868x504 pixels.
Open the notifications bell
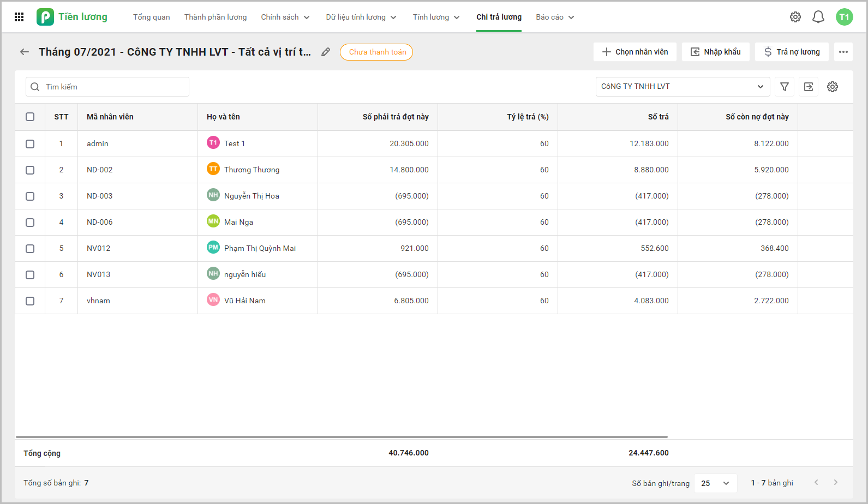pyautogui.click(x=818, y=17)
